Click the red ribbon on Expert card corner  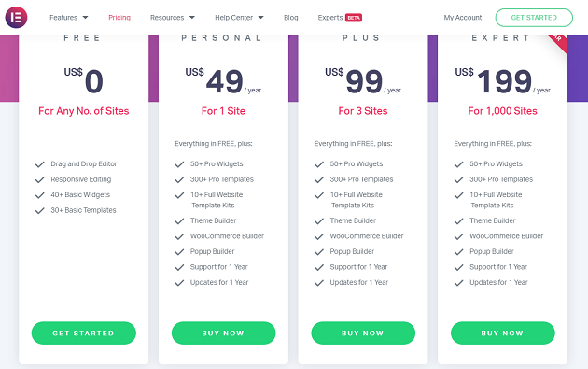tap(558, 42)
